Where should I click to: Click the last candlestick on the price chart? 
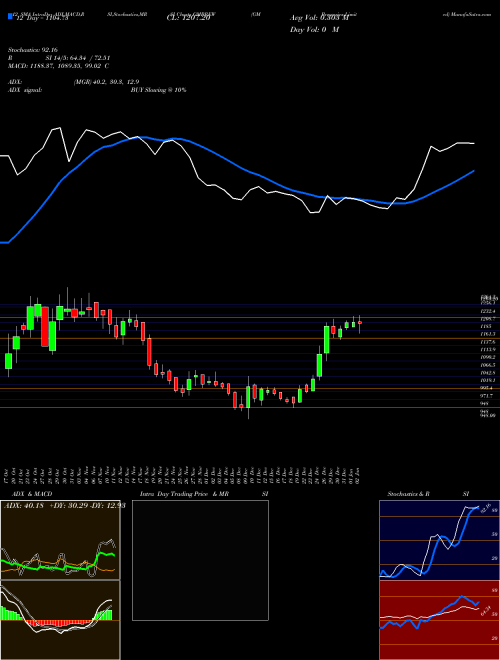pyautogui.click(x=360, y=323)
